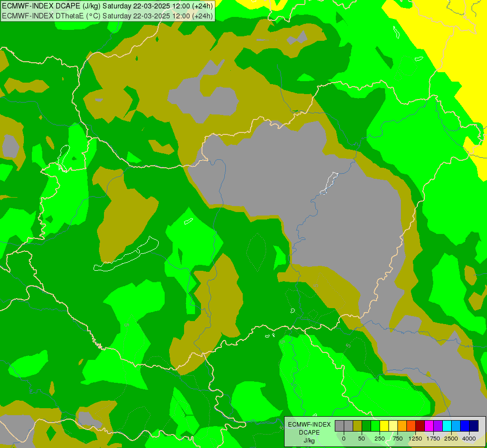The height and width of the screenshot is (448, 487).
Task: Click the magenta legend swatch
Action: coord(429,426)
